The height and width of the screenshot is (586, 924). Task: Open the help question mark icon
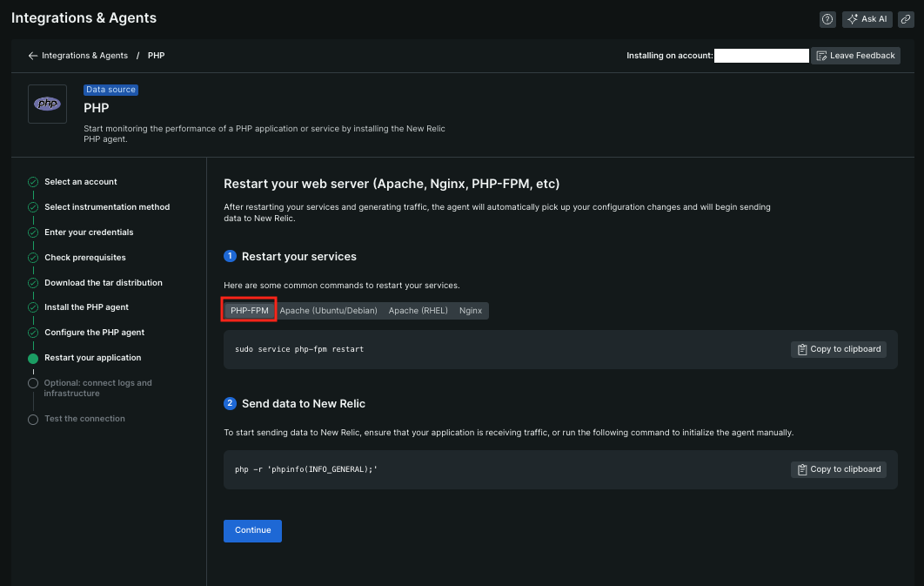click(827, 19)
